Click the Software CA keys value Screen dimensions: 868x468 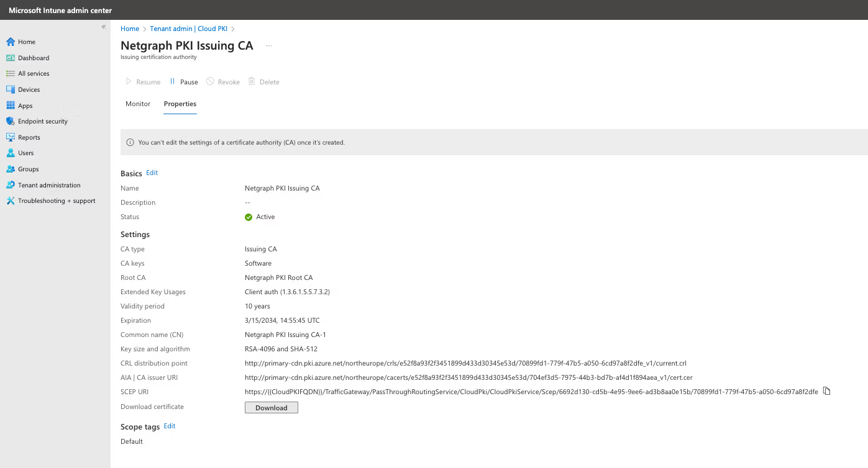point(258,263)
